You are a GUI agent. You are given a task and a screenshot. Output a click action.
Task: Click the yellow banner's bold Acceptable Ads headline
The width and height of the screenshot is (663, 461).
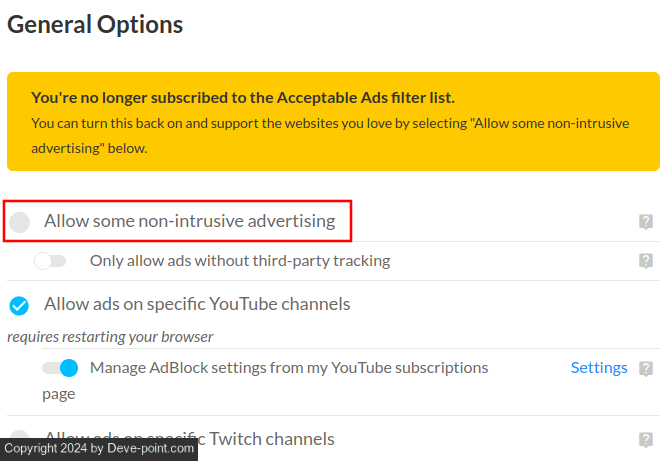pos(243,97)
